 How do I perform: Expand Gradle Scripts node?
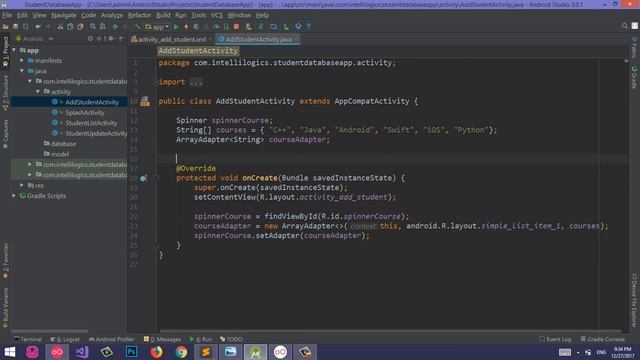point(14,196)
